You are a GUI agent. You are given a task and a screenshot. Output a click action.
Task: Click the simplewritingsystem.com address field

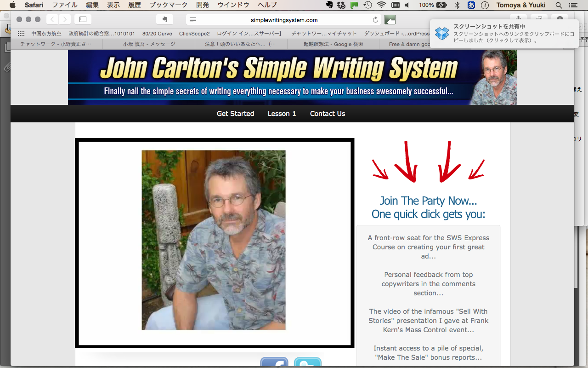[x=284, y=20]
